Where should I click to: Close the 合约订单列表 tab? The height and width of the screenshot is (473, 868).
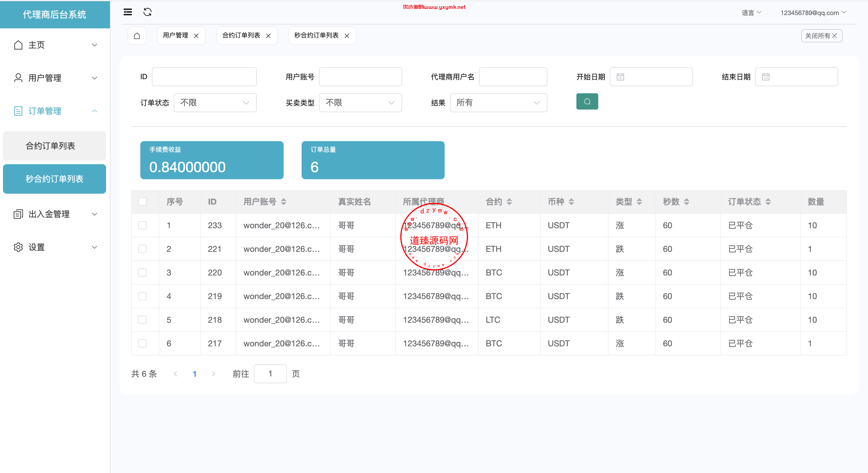coord(268,36)
